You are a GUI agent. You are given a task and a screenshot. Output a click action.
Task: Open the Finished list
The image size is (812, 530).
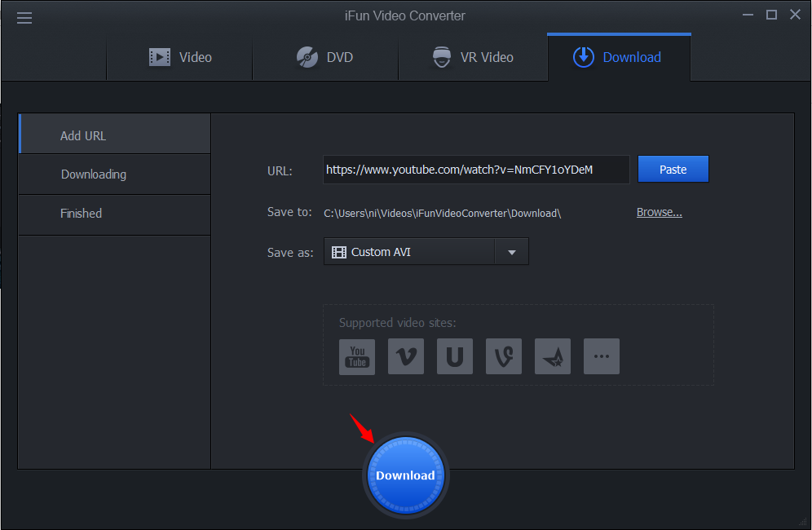tap(114, 215)
